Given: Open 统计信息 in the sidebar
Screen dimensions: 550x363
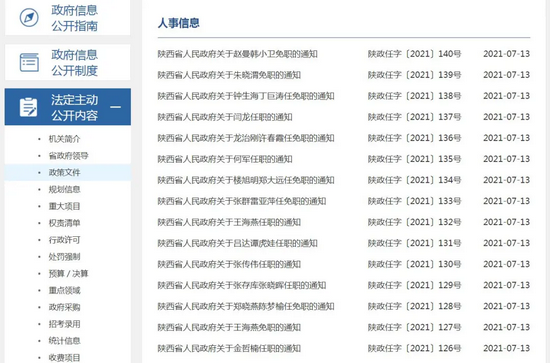Looking at the screenshot, I should (x=64, y=341).
